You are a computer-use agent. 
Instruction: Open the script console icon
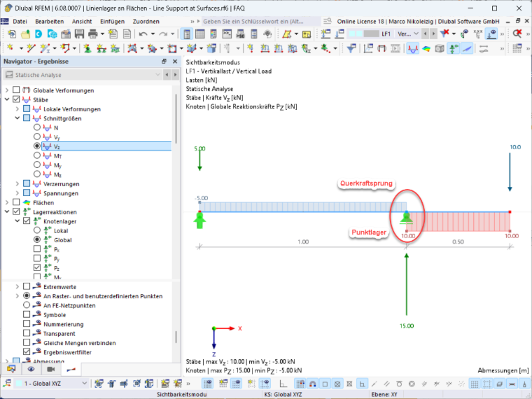[x=227, y=34]
